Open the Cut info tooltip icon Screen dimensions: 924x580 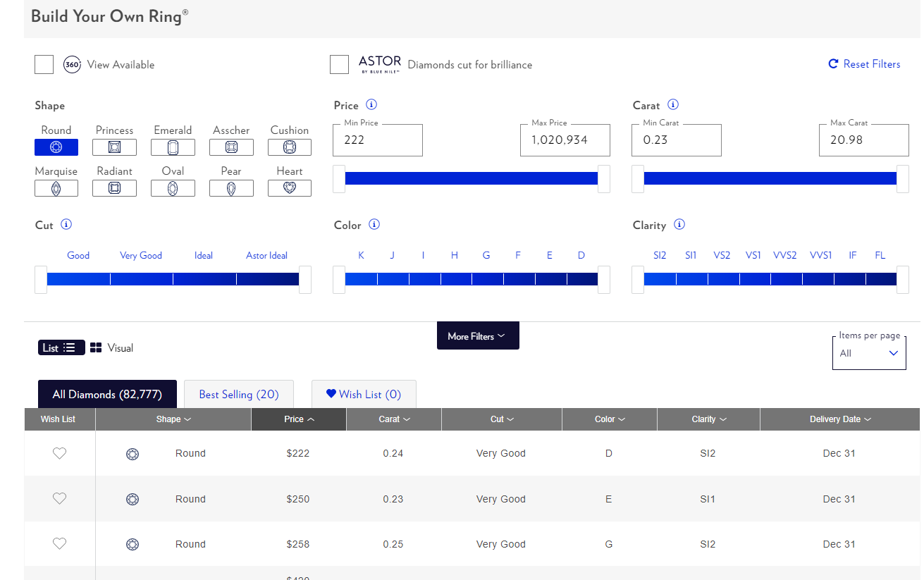click(x=66, y=224)
